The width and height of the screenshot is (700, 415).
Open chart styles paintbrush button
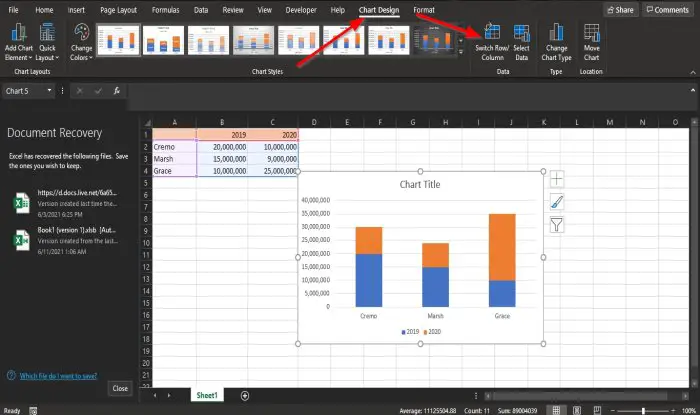557,202
